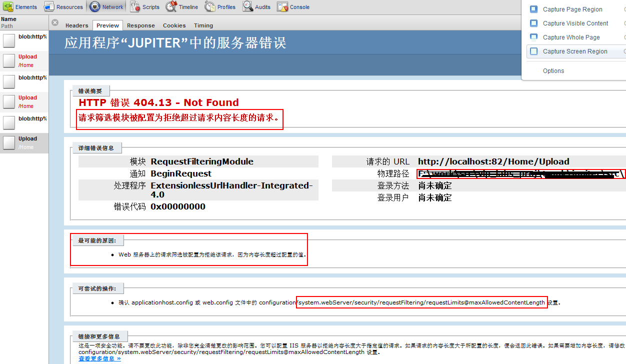Open the 查看更多信息 link
626x364 pixels.
pyautogui.click(x=99, y=358)
